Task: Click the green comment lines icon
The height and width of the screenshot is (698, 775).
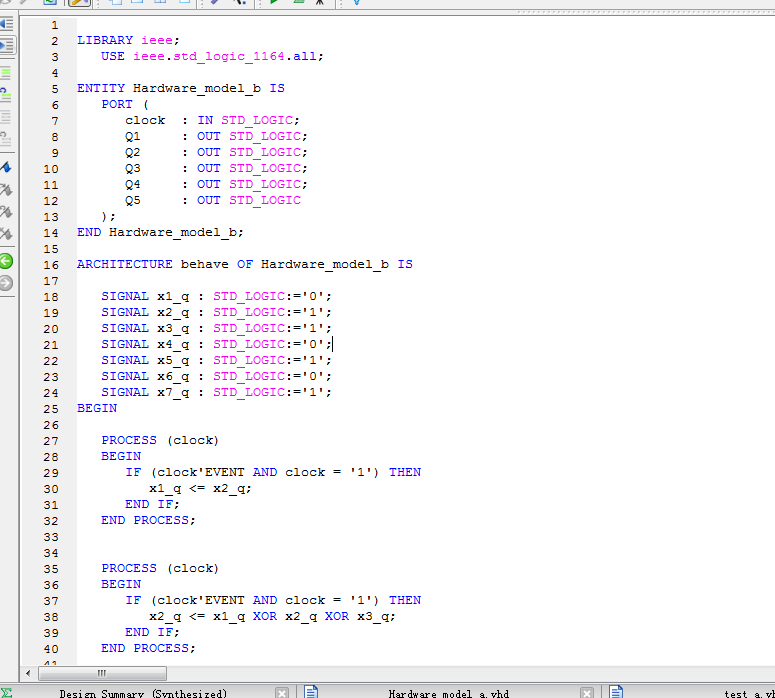Action: pos(6,73)
